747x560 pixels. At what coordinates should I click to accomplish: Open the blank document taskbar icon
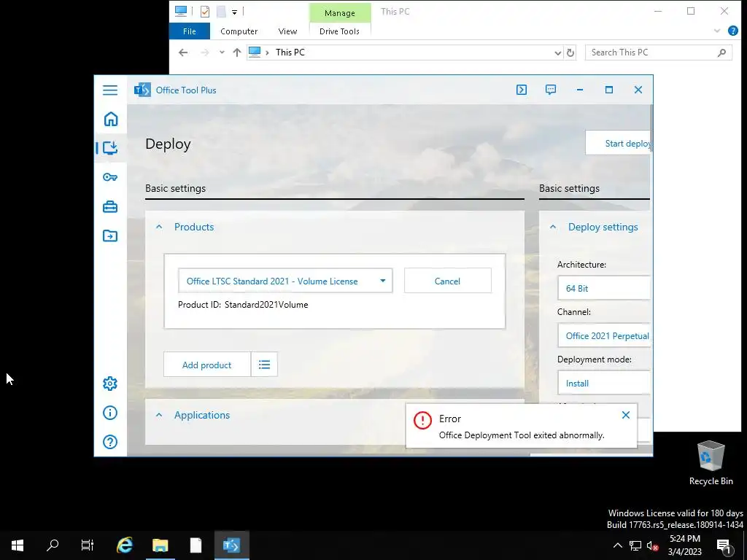tap(196, 545)
